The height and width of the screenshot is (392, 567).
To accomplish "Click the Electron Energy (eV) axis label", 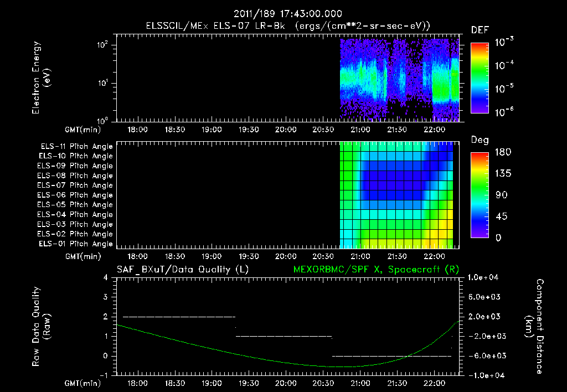I will pos(41,78).
